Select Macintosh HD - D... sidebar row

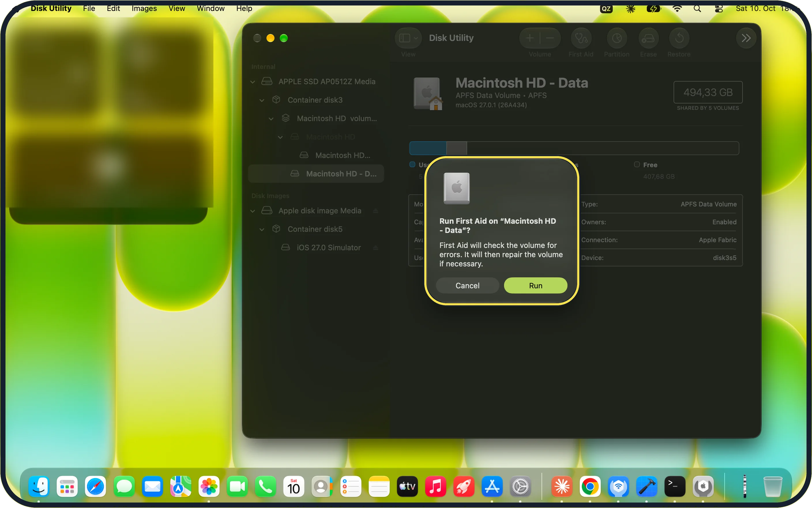tap(315, 174)
